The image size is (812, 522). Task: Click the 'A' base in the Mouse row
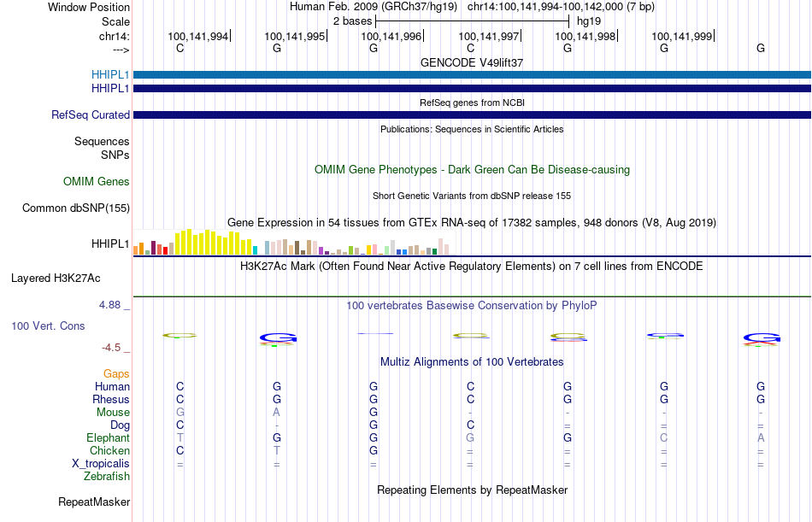coord(277,412)
